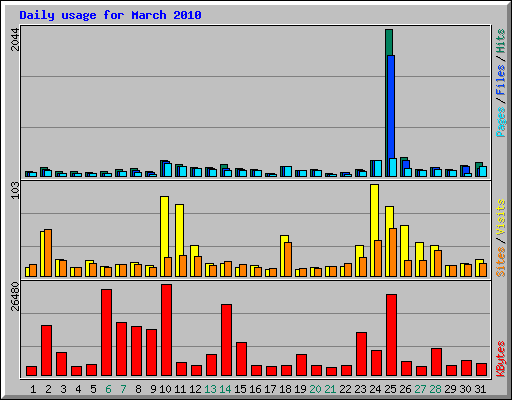Click the blue Files legend label

coord(501,80)
